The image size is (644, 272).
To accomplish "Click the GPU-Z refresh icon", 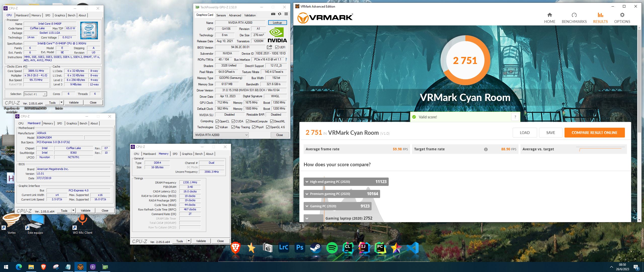I will [279, 14].
